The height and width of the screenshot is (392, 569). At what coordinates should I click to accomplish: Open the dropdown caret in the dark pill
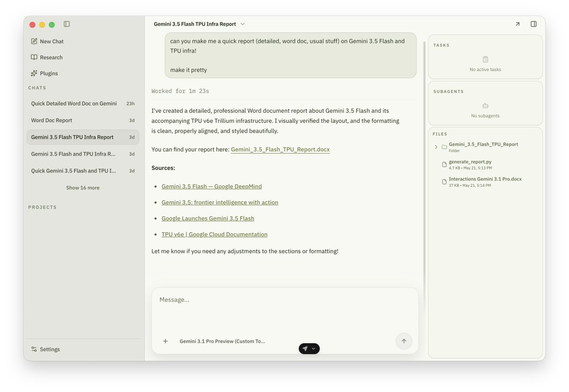(x=313, y=349)
